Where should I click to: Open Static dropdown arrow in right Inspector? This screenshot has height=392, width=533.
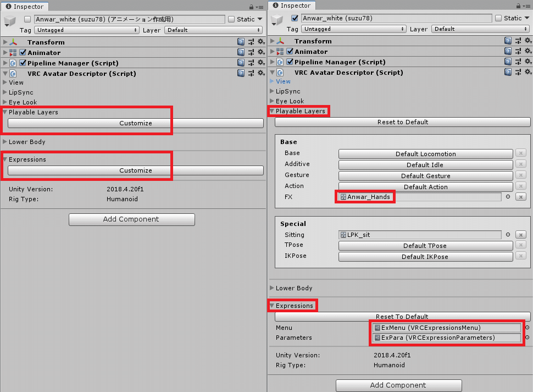coord(527,18)
